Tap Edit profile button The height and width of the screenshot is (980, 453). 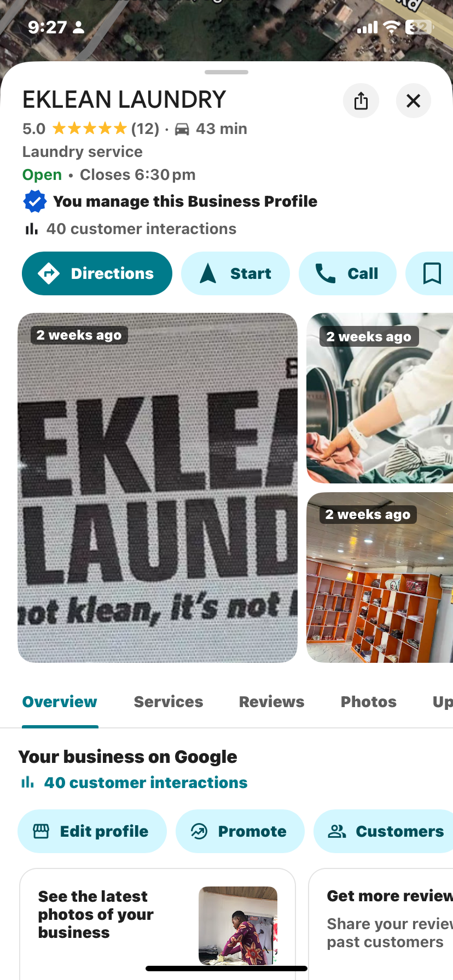(x=92, y=831)
